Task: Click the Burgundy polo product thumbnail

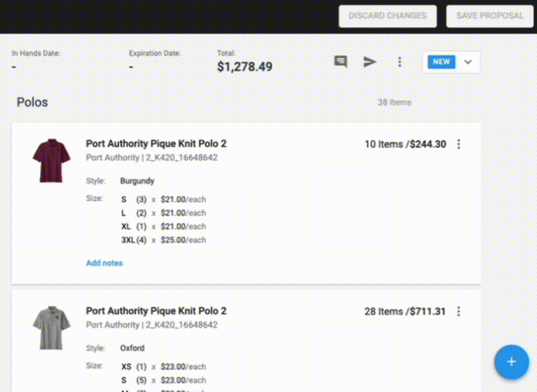Action: click(51, 161)
